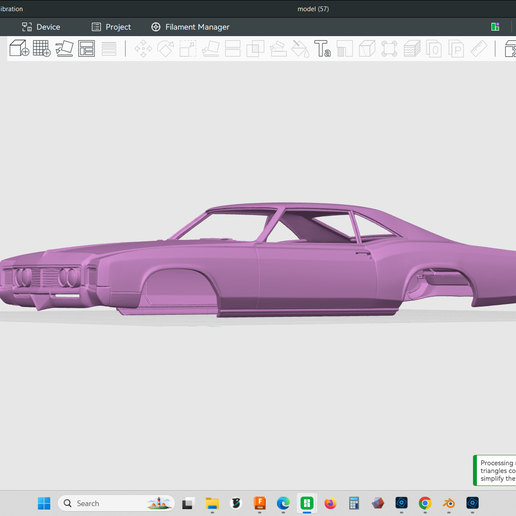Open Blender from the taskbar
This screenshot has height=516, width=516.
[449, 503]
